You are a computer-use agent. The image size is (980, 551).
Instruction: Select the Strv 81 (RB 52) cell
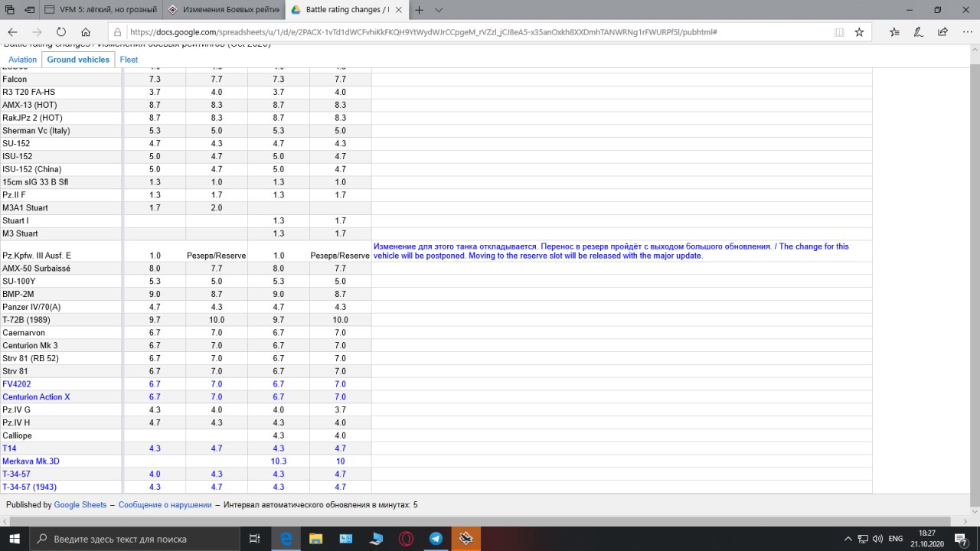(x=60, y=358)
